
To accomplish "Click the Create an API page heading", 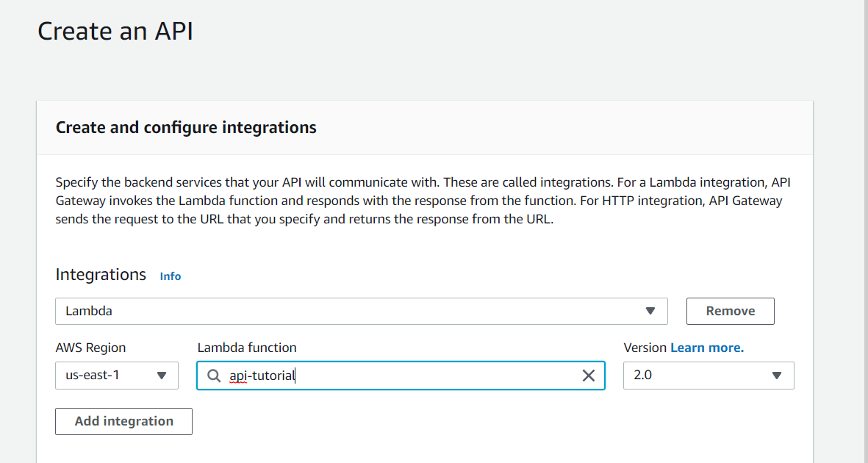I will point(115,32).
